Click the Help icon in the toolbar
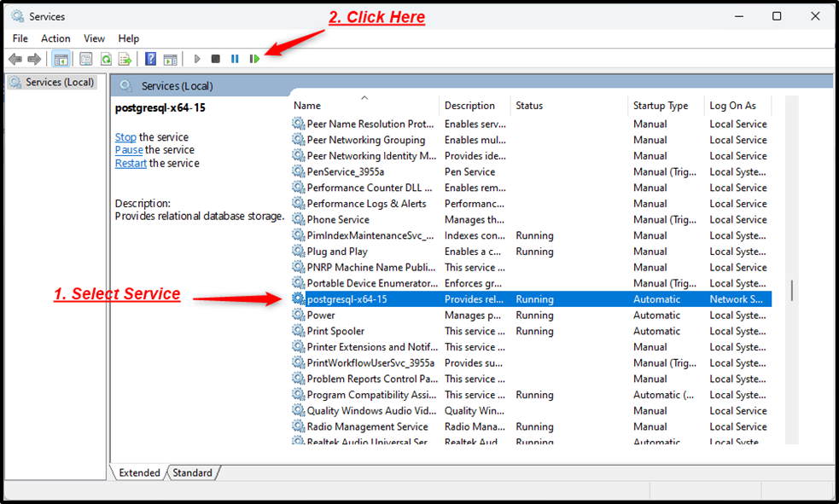Image resolution: width=839 pixels, height=504 pixels. (x=150, y=58)
